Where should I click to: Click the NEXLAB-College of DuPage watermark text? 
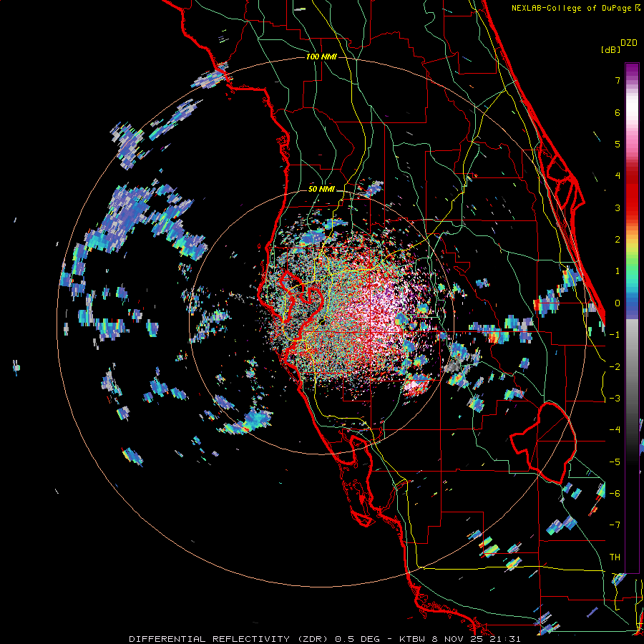572,8
